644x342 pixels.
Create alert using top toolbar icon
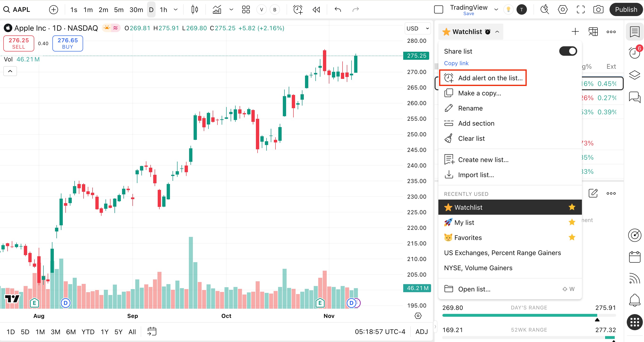(297, 9)
